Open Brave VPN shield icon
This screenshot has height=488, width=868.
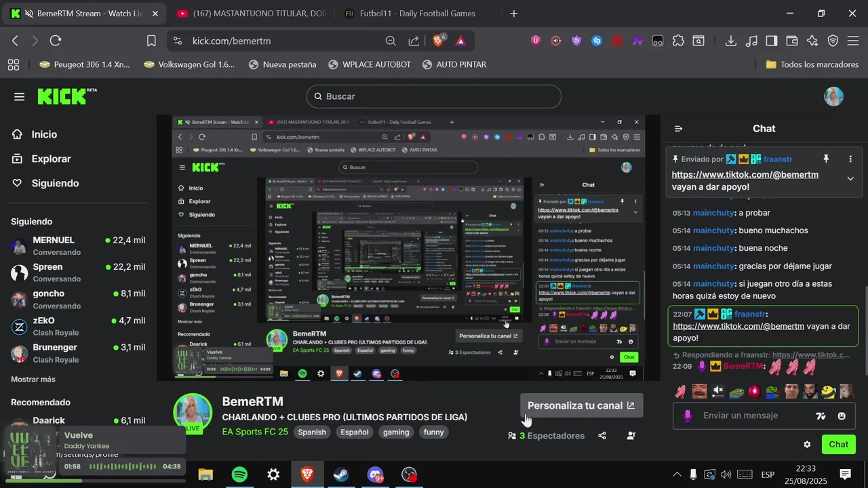tap(833, 41)
